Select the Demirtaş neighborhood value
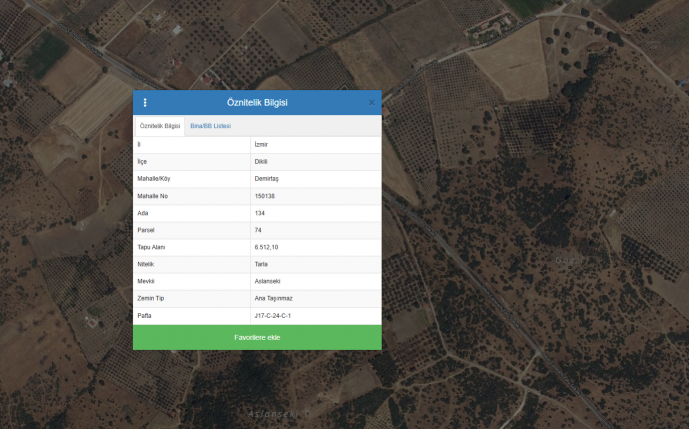 pyautogui.click(x=266, y=178)
